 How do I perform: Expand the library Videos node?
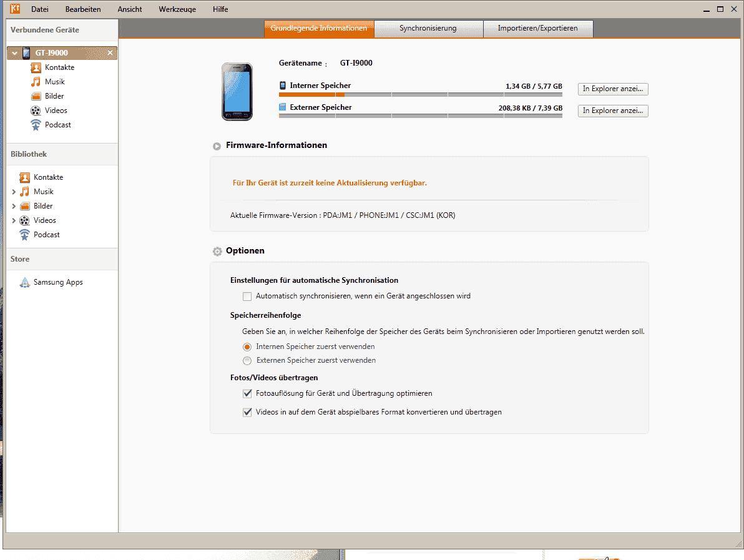coord(14,220)
